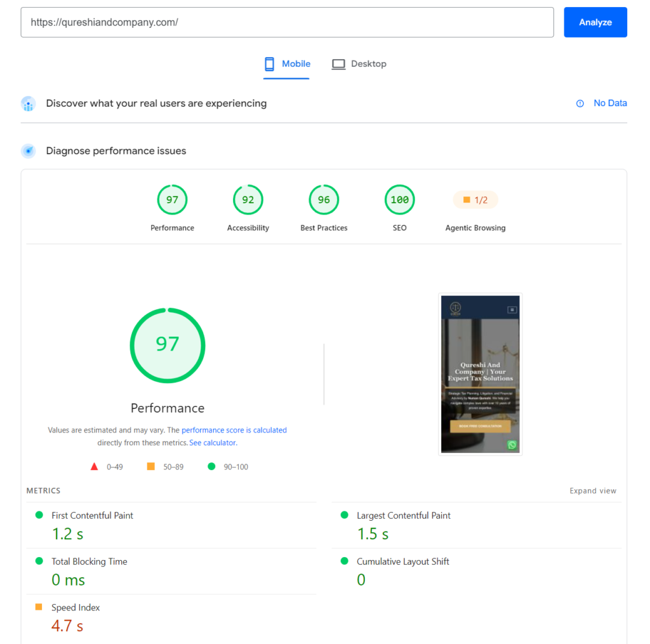This screenshot has height=644, width=650.
Task: Open the No Data info icon
Action: (x=580, y=104)
